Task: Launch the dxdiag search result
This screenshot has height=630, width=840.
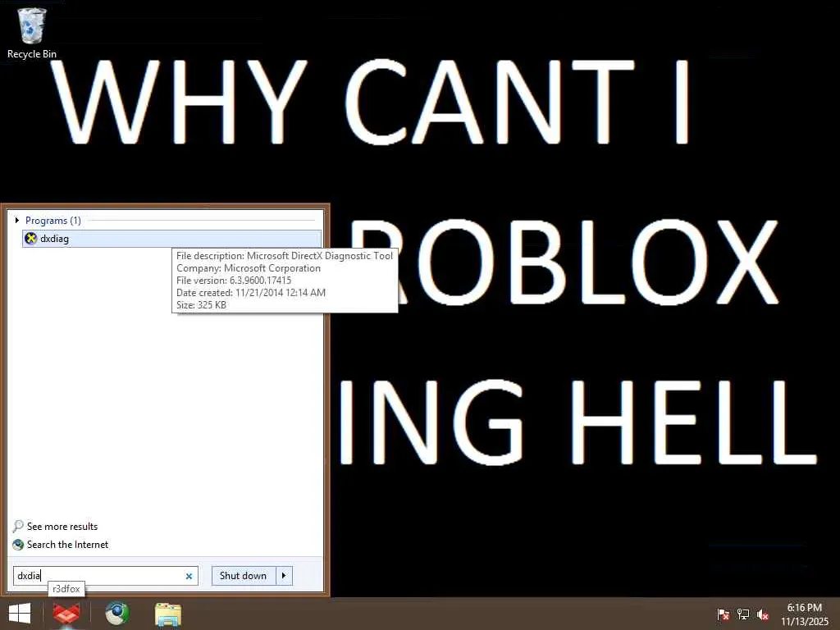Action: (171, 239)
